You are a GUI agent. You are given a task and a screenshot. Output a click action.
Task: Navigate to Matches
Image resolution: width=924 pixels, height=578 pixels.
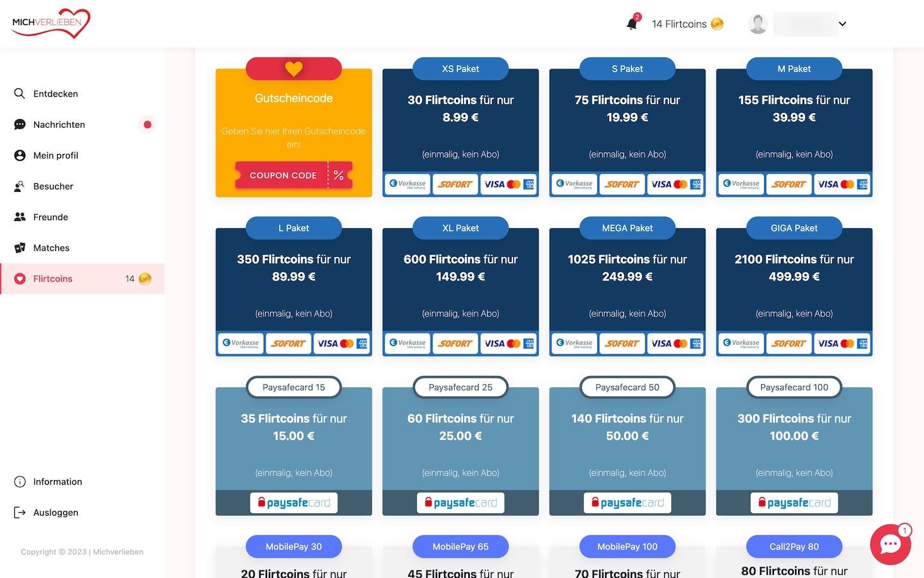82,248
